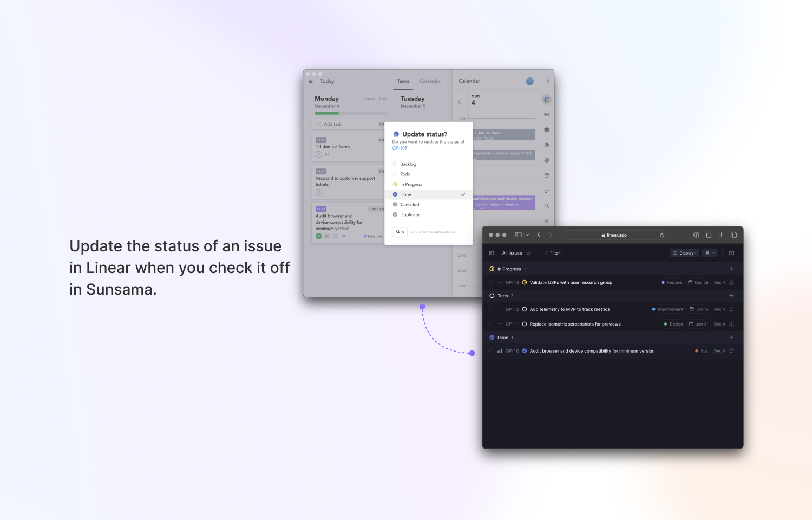Open Notion integration icon in Sunsama sidebar
This screenshot has height=520, width=812.
(547, 130)
